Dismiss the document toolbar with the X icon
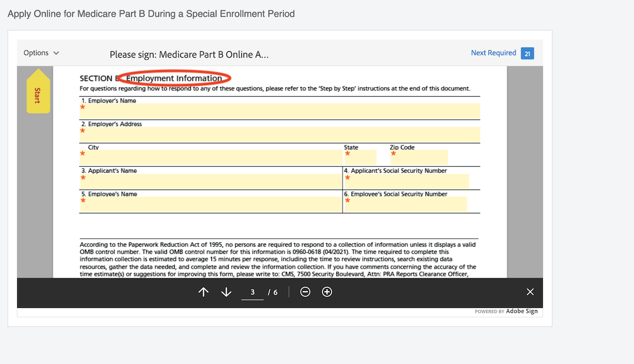Image resolution: width=634 pixels, height=364 pixels. click(529, 291)
